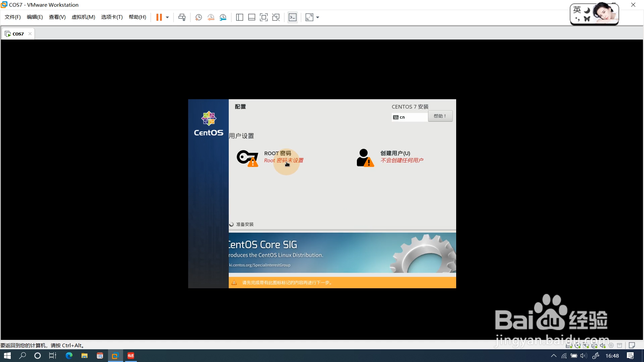The image size is (644, 362).
Task: Open the 选项卡(T) menu
Action: 112,17
